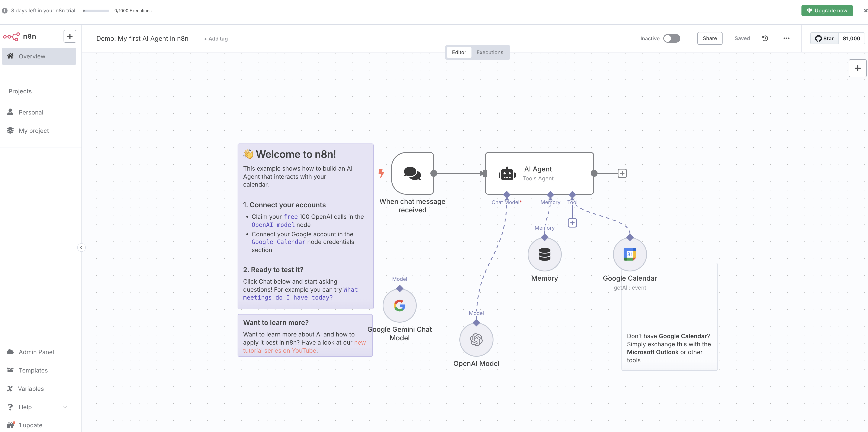Open the Memory database node
Screen dimensions: 868x432
click(x=544, y=254)
